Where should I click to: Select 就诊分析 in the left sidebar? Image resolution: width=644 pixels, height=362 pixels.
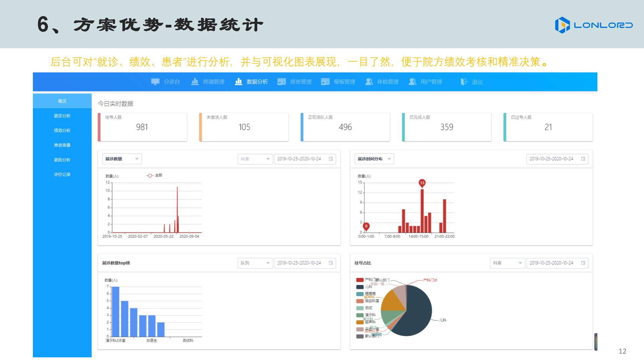click(x=62, y=116)
